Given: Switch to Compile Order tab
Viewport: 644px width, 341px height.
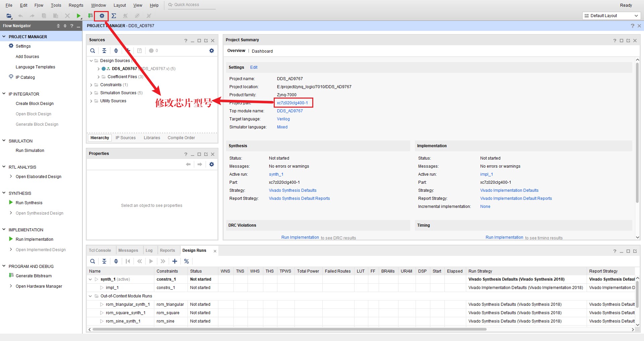Looking at the screenshot, I should (181, 138).
